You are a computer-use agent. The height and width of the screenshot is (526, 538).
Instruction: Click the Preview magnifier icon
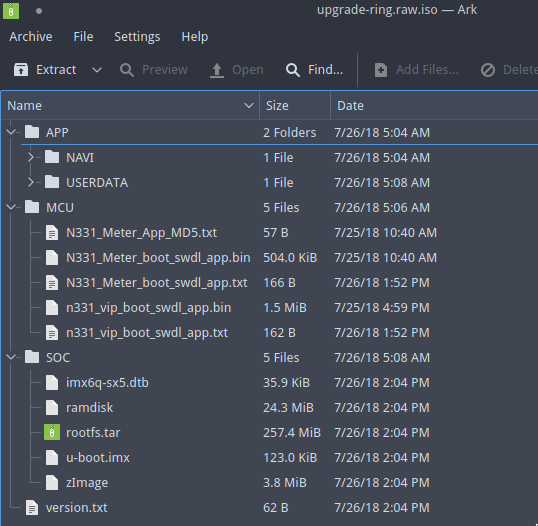click(x=127, y=70)
